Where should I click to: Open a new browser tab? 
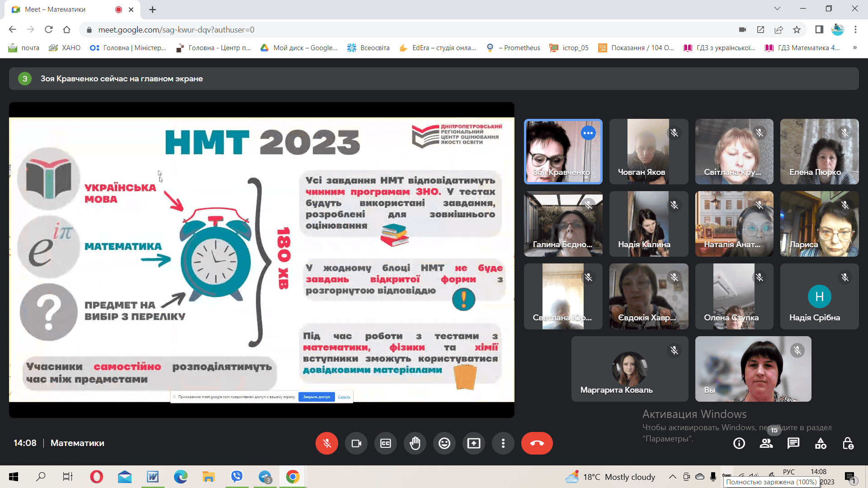click(x=152, y=9)
